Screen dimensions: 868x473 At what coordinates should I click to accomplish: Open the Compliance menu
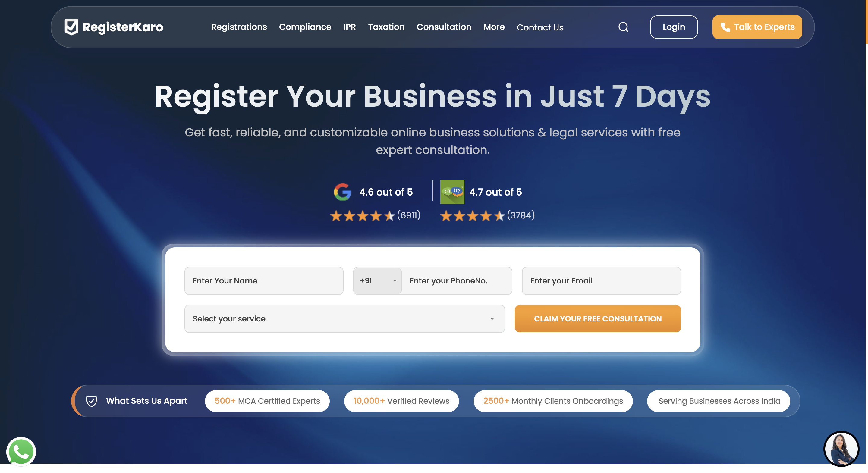point(305,27)
